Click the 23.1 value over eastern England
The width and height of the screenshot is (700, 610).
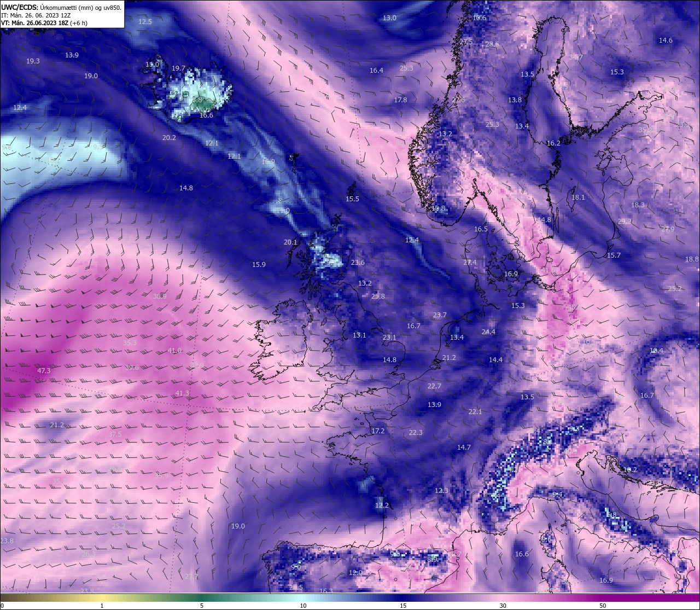point(389,338)
